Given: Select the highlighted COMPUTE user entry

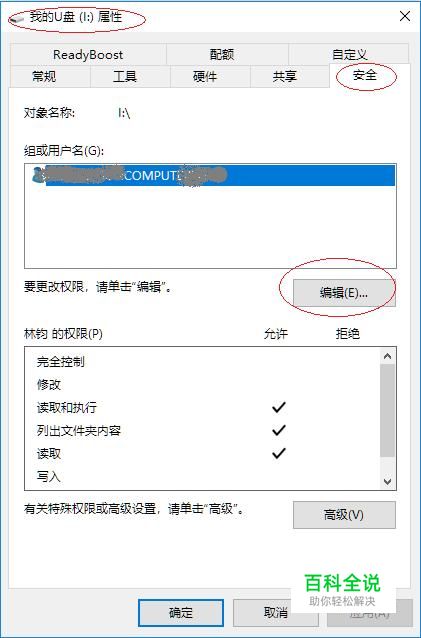Looking at the screenshot, I should coord(210,175).
